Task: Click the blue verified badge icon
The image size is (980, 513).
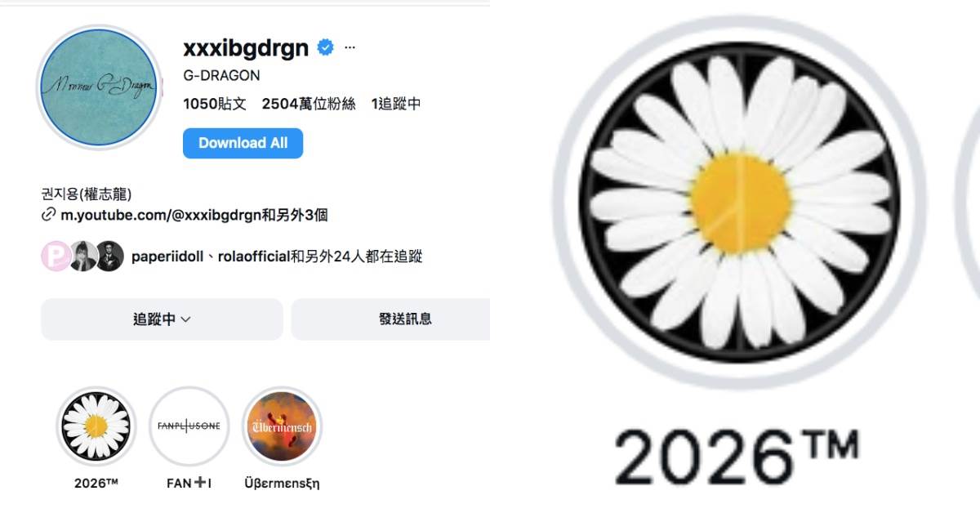Action: 325,48
